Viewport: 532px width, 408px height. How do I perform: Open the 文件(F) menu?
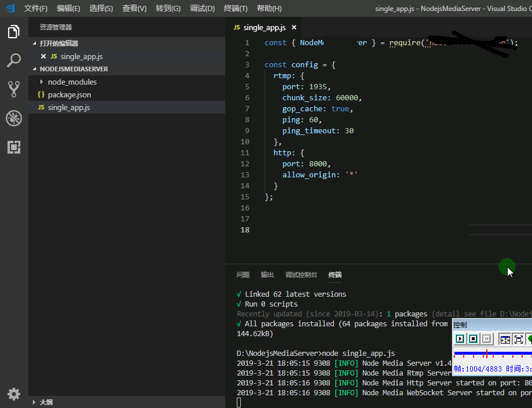36,9
